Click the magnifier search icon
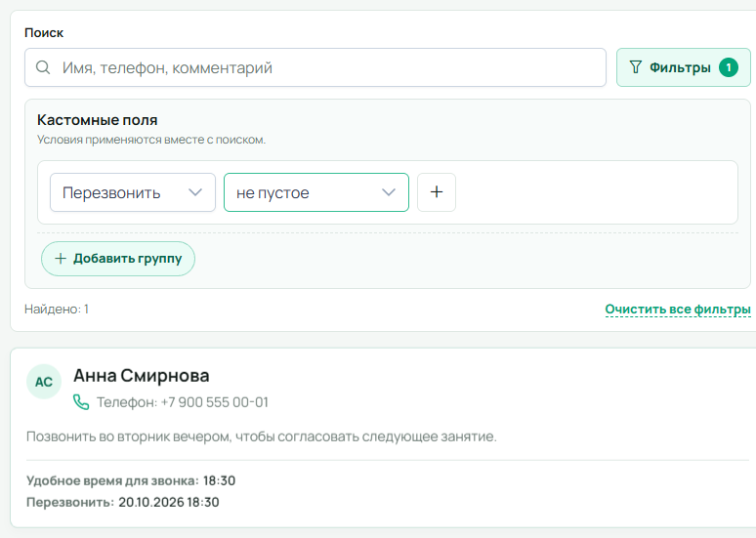This screenshot has height=538, width=756. [43, 67]
